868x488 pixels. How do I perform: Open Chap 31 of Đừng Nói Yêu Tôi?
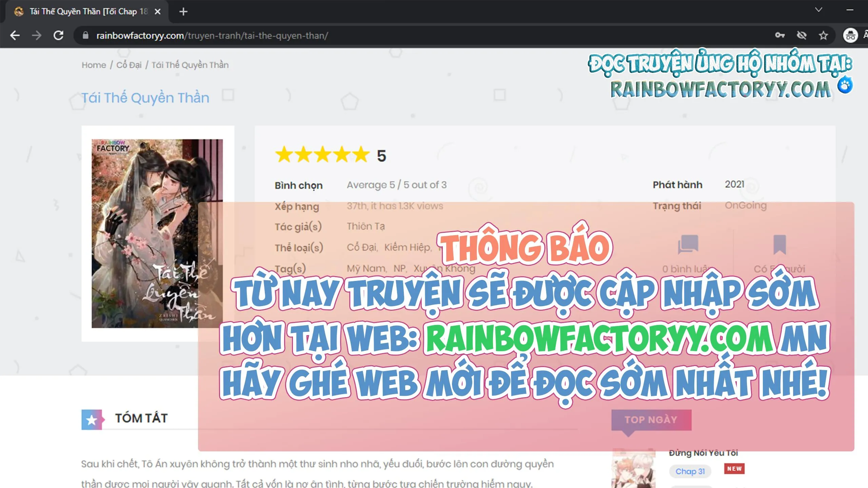(690, 471)
